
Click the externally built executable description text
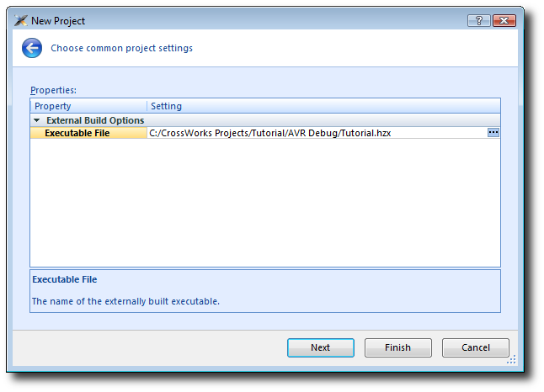(x=125, y=301)
